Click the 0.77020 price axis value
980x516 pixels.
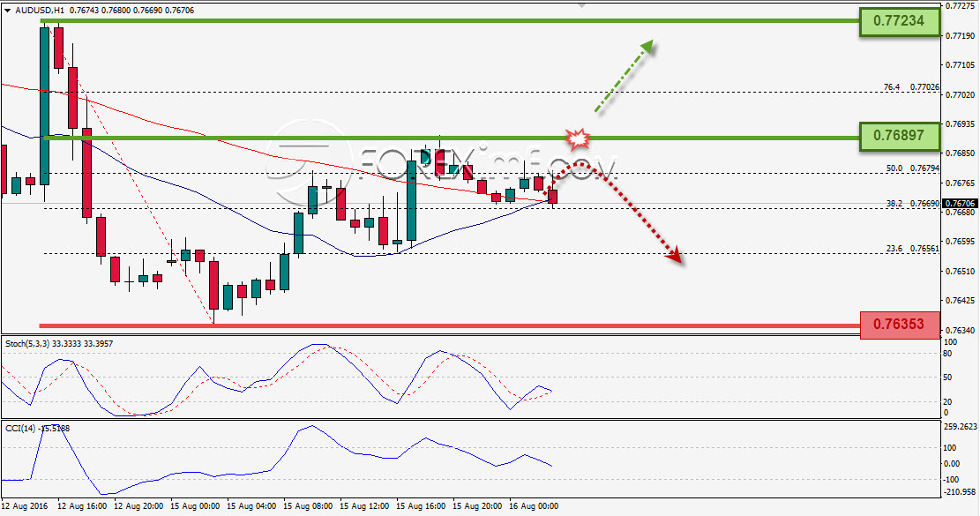(961, 95)
